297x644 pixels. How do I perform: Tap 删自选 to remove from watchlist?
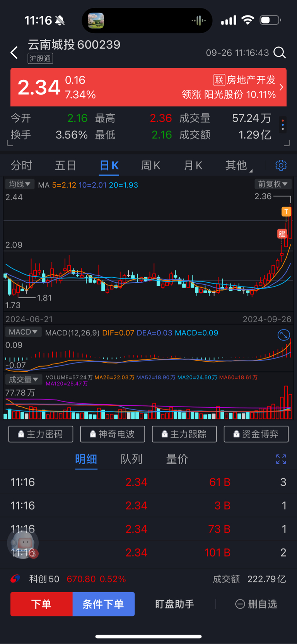click(256, 604)
